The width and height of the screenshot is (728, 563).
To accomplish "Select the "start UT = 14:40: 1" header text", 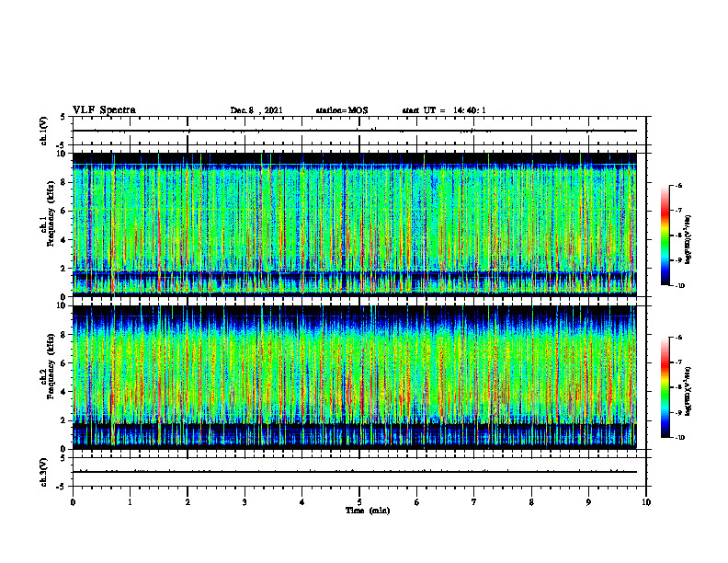I will click(x=444, y=110).
